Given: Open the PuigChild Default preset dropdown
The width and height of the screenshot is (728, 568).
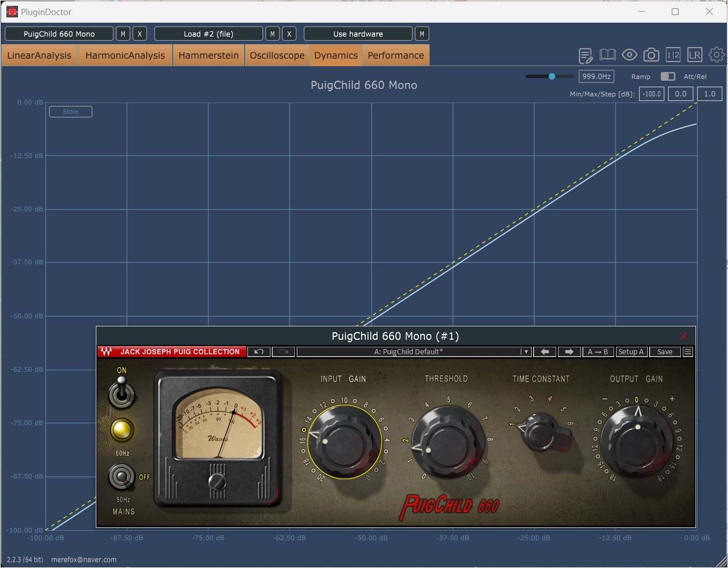Looking at the screenshot, I should click(x=413, y=352).
